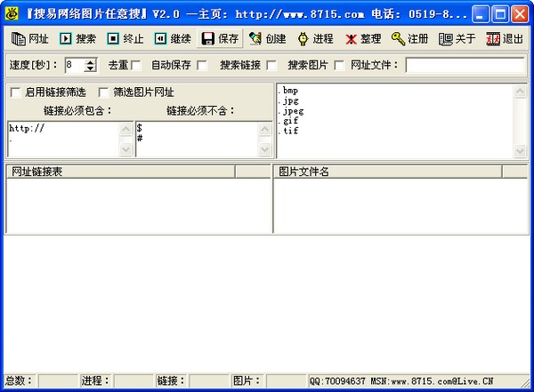The image size is (534, 392).
Task: Click the 速度[秒] value field
Action: [75, 65]
